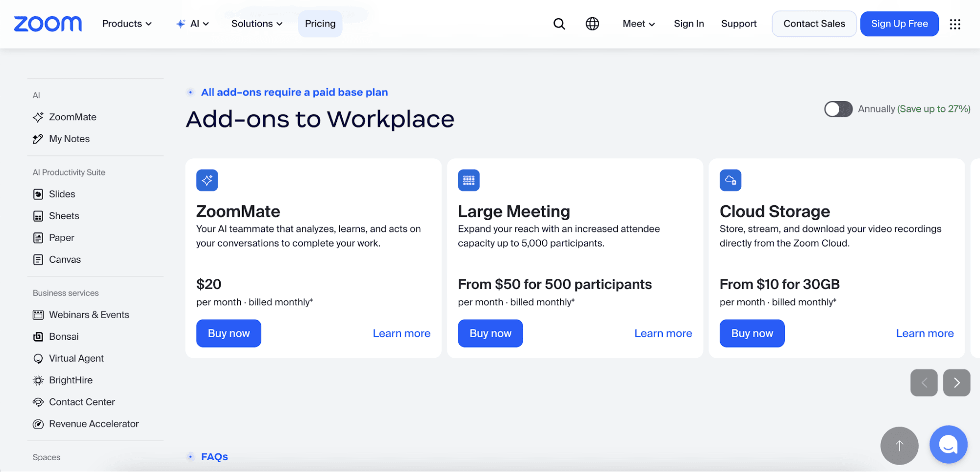Click the Large Meeting grid icon

(x=469, y=180)
